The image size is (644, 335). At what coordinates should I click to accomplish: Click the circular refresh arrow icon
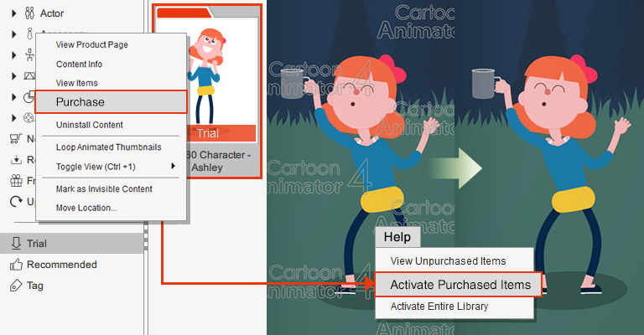15,201
